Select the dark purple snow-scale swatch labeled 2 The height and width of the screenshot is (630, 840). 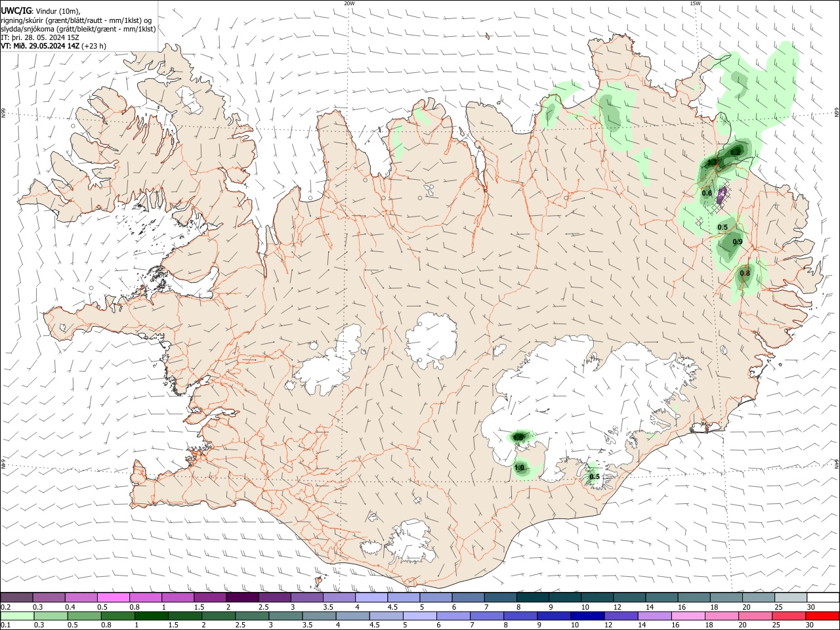coord(242,597)
